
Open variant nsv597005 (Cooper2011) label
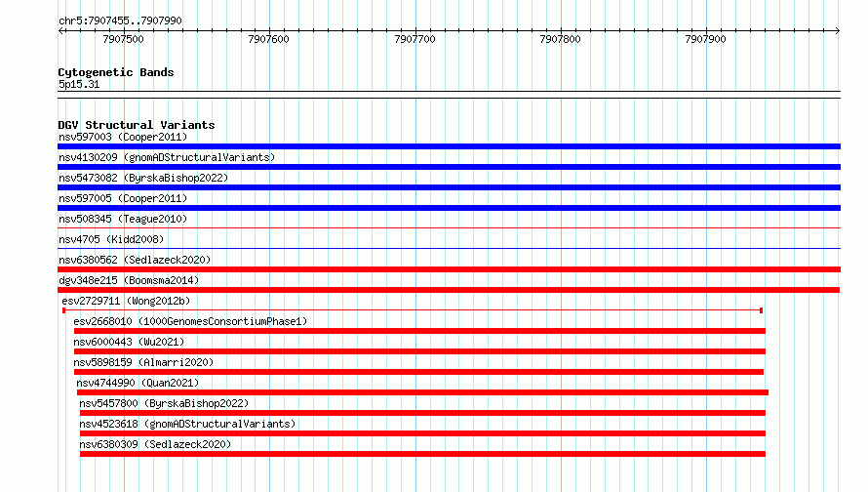123,198
